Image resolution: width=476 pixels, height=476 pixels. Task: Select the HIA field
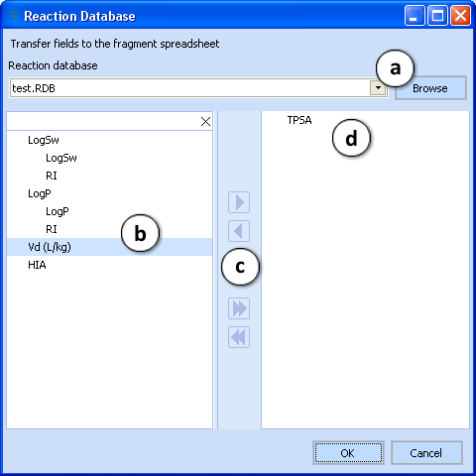(37, 265)
